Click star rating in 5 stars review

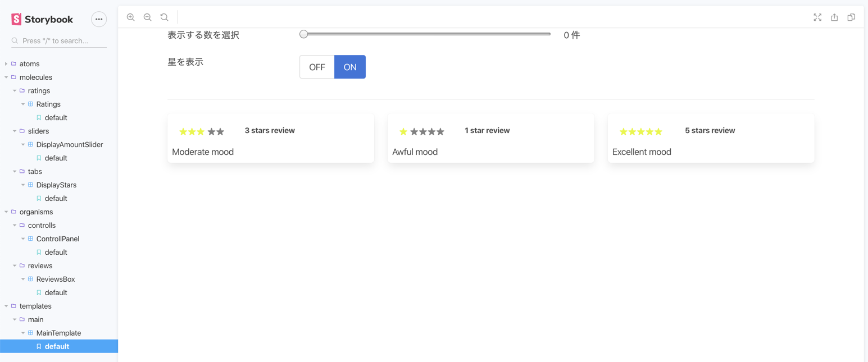641,131
